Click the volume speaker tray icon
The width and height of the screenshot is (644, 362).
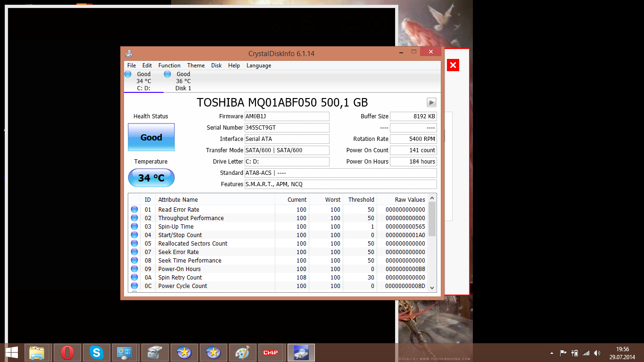(597, 353)
